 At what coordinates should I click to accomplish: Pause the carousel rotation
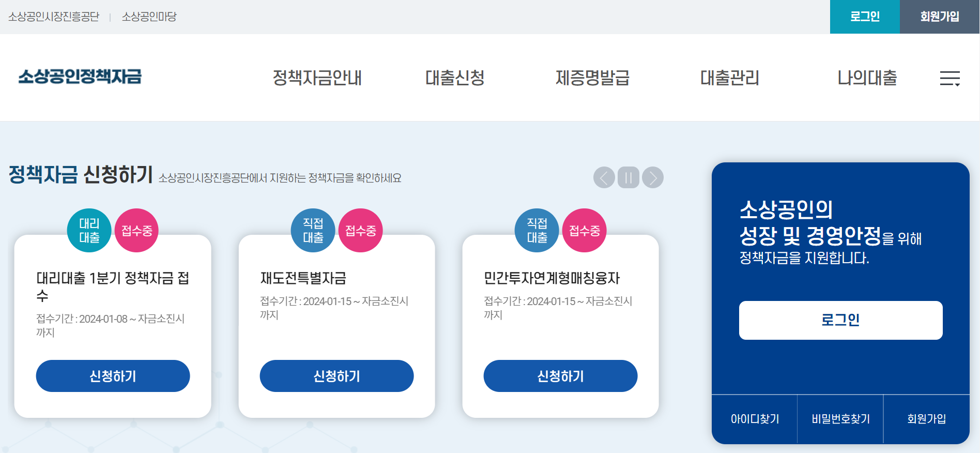628,177
